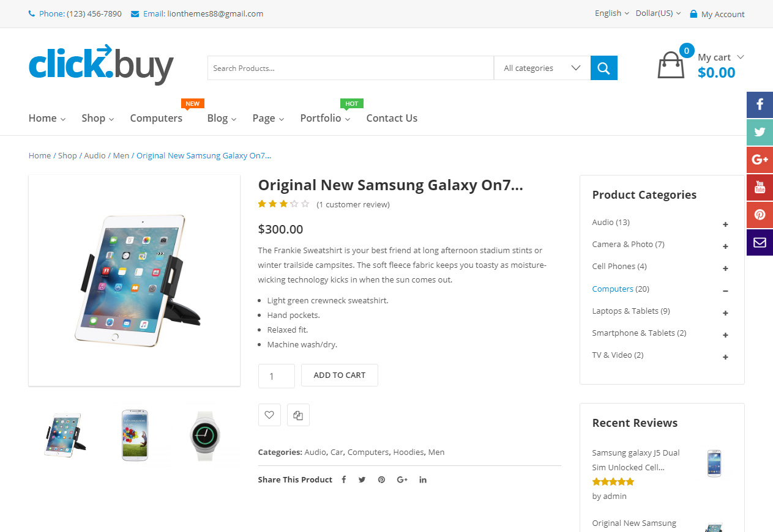The width and height of the screenshot is (773, 532).
Task: Open the shopping cart bag icon
Action: click(x=671, y=65)
